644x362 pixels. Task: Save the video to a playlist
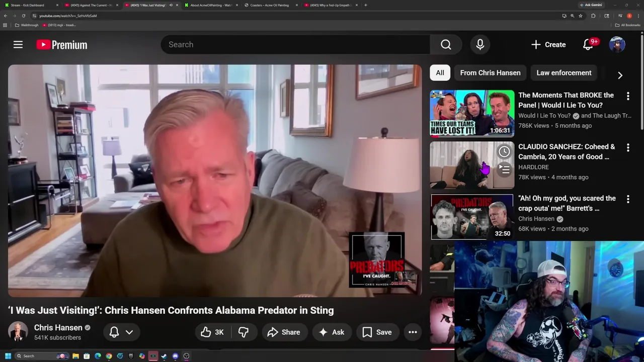pos(377,332)
